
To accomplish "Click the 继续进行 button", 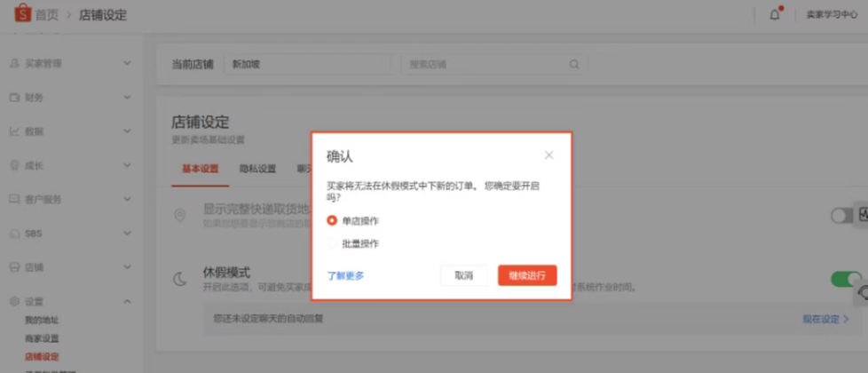I will (x=527, y=275).
